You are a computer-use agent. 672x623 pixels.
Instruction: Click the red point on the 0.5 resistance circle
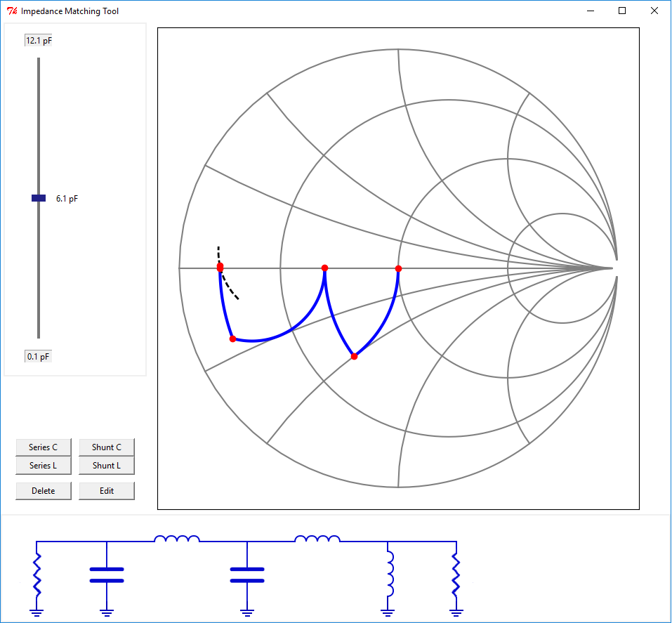click(325, 268)
